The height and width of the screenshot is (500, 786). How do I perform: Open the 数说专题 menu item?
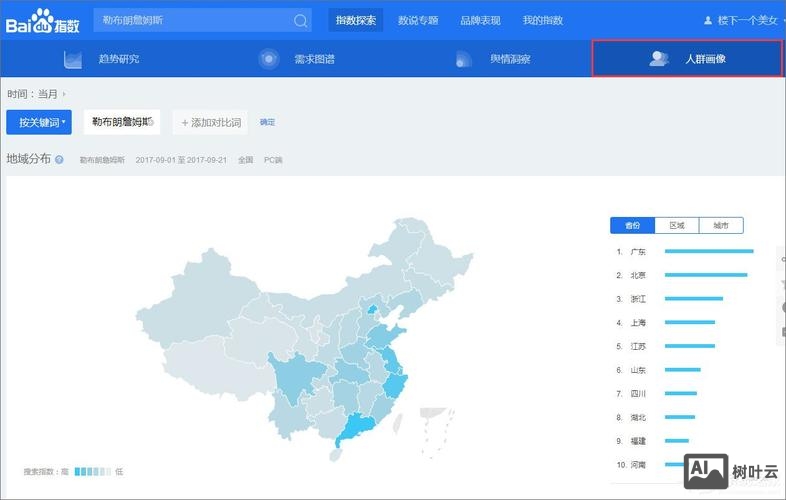pyautogui.click(x=418, y=21)
